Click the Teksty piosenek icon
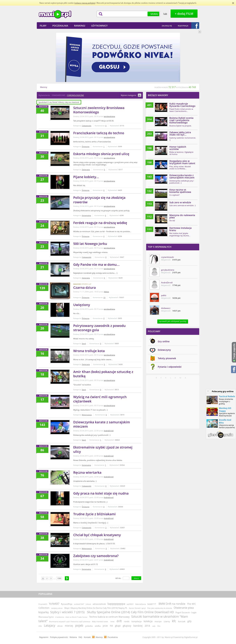Screen dimensions: 236x644 [152, 358]
